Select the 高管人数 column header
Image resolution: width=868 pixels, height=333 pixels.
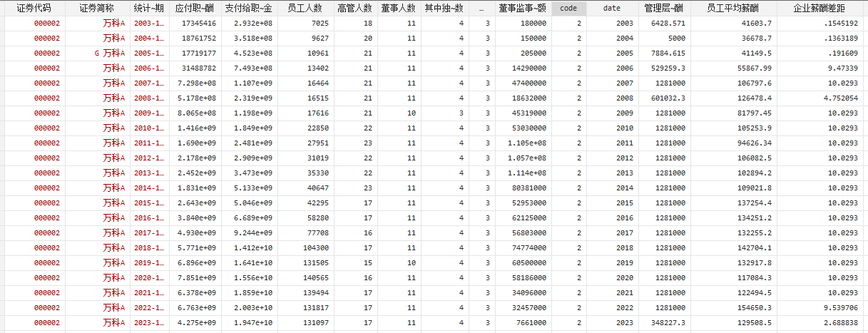pyautogui.click(x=354, y=8)
